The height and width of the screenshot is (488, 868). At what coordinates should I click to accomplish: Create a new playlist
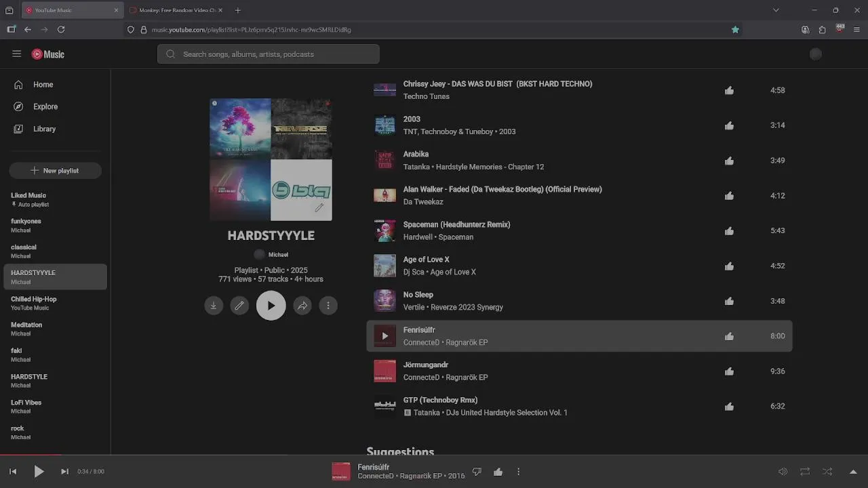click(55, 171)
